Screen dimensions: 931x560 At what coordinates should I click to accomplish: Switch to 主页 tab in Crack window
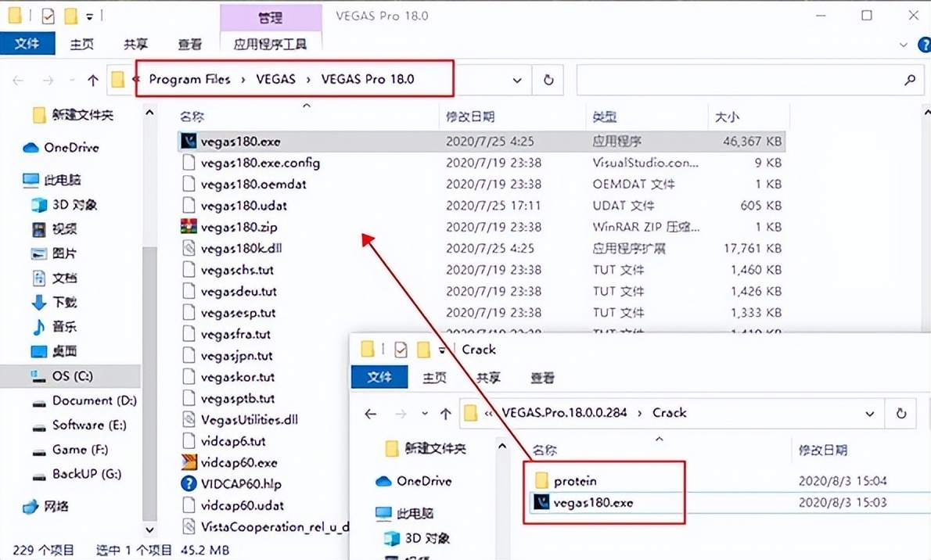pyautogui.click(x=434, y=377)
